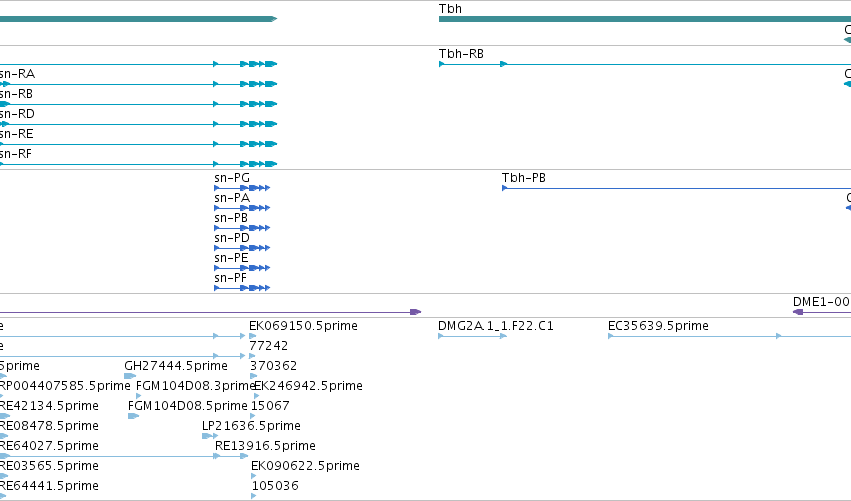
Task: Select the sn-RD transcript label
Action: (17, 114)
